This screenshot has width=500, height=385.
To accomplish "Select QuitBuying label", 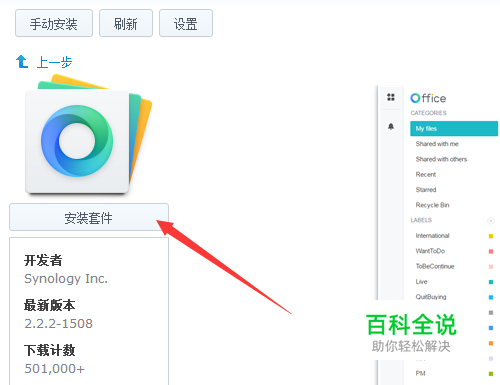I will 431,297.
